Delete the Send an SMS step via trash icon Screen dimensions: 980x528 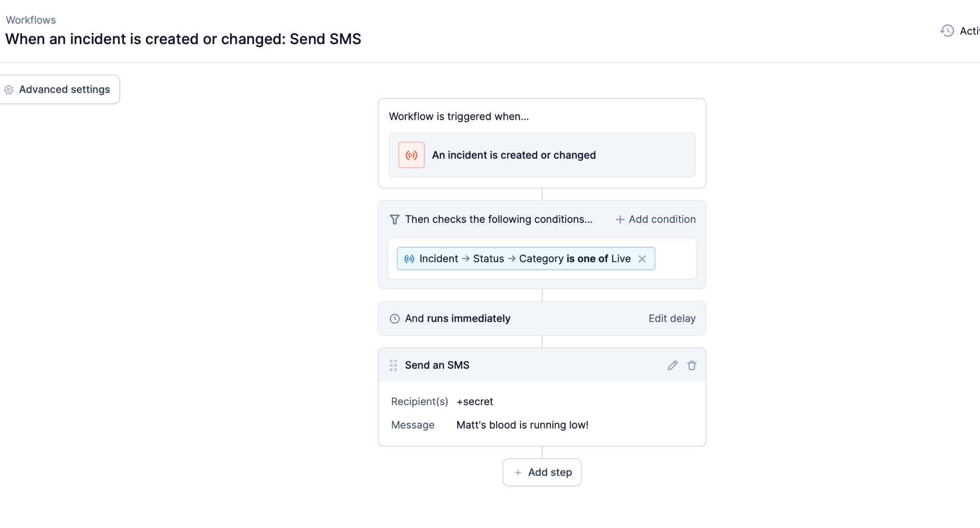[691, 365]
